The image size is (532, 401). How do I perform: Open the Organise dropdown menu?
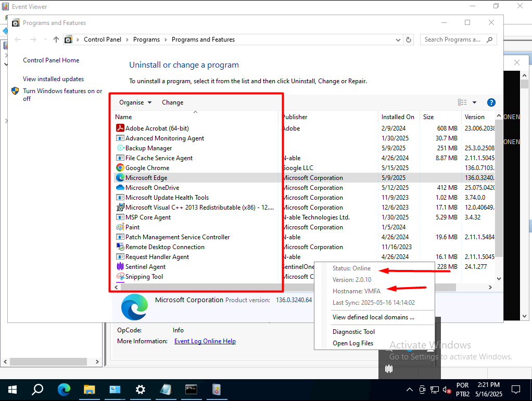click(x=135, y=102)
